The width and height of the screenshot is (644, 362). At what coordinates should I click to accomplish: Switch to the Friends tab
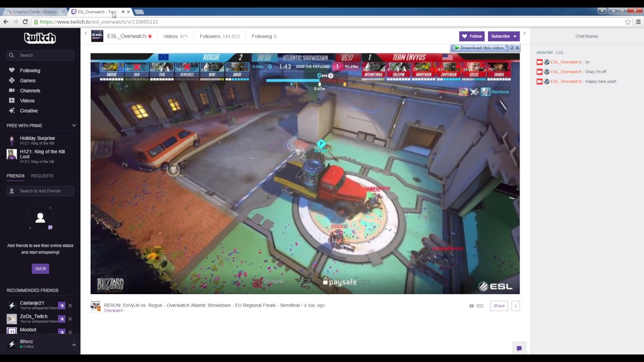pyautogui.click(x=16, y=176)
